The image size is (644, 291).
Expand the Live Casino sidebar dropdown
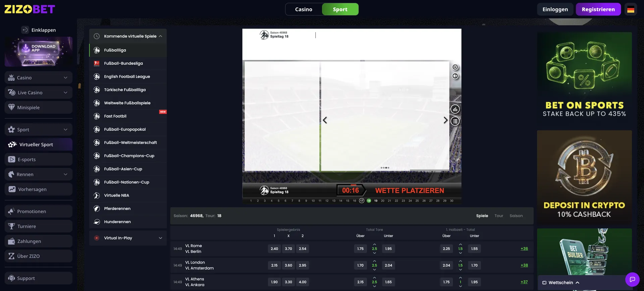coord(65,92)
